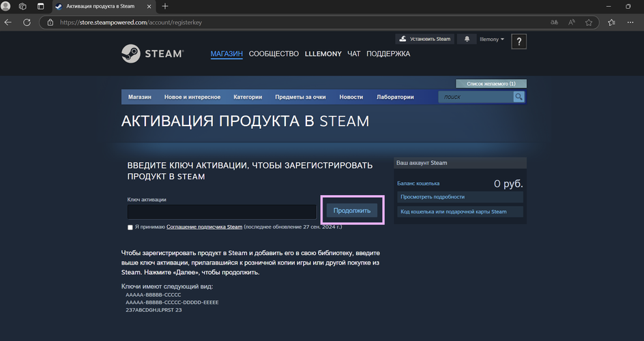Accept the Steam subscriber agreement checkbox
This screenshot has height=341, width=644.
(130, 227)
